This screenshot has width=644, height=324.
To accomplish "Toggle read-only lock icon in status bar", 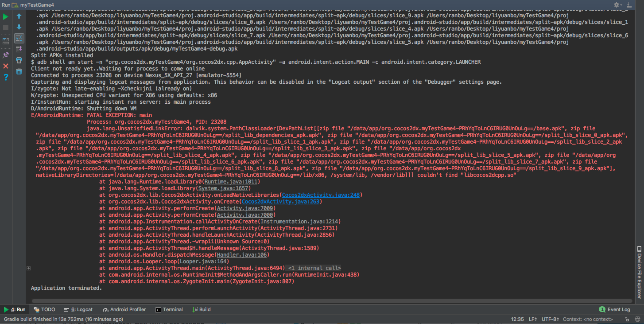I will tap(626, 319).
